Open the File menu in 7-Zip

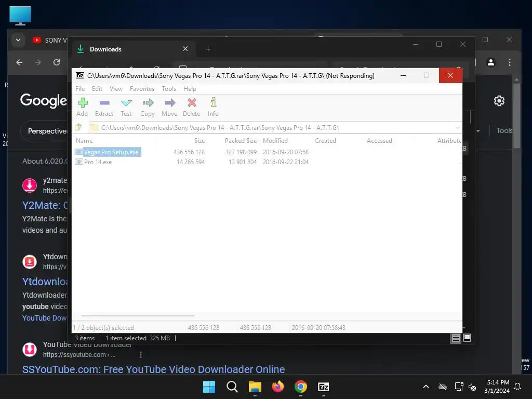click(80, 88)
